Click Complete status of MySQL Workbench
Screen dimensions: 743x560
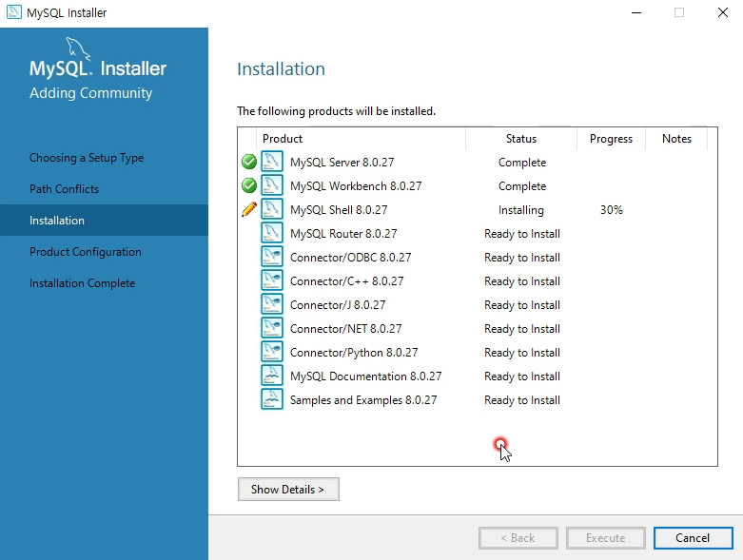(x=522, y=186)
